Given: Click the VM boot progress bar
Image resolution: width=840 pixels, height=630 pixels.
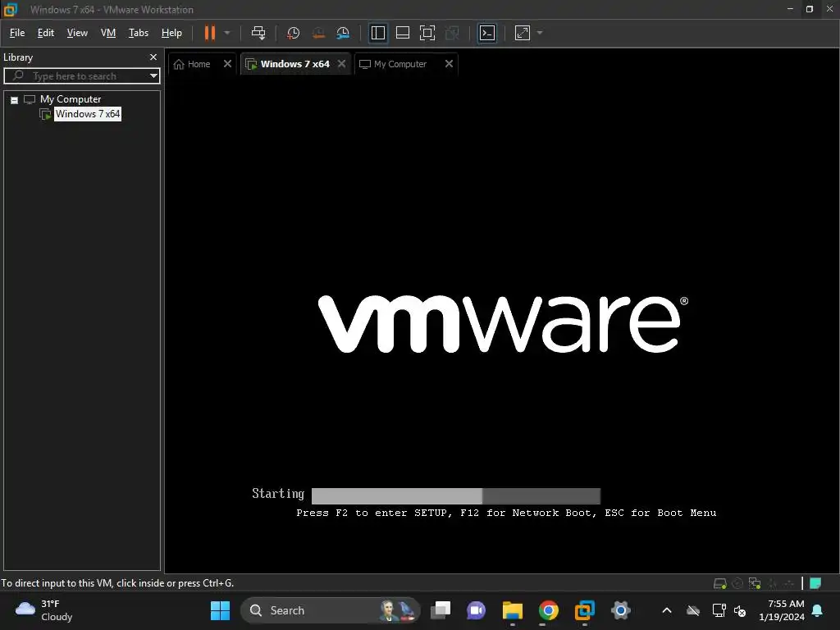Looking at the screenshot, I should coord(456,495).
